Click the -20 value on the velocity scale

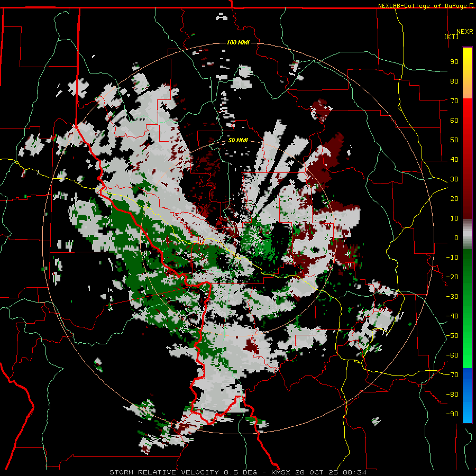[x=452, y=277]
